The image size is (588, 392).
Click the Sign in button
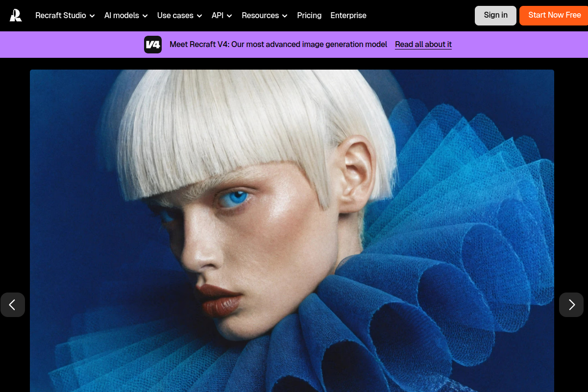(x=495, y=15)
